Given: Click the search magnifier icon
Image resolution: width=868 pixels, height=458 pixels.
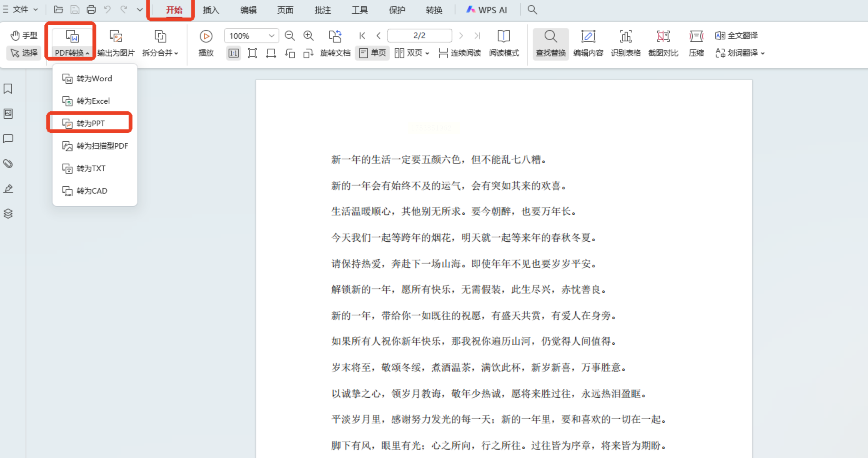Looking at the screenshot, I should 532,9.
